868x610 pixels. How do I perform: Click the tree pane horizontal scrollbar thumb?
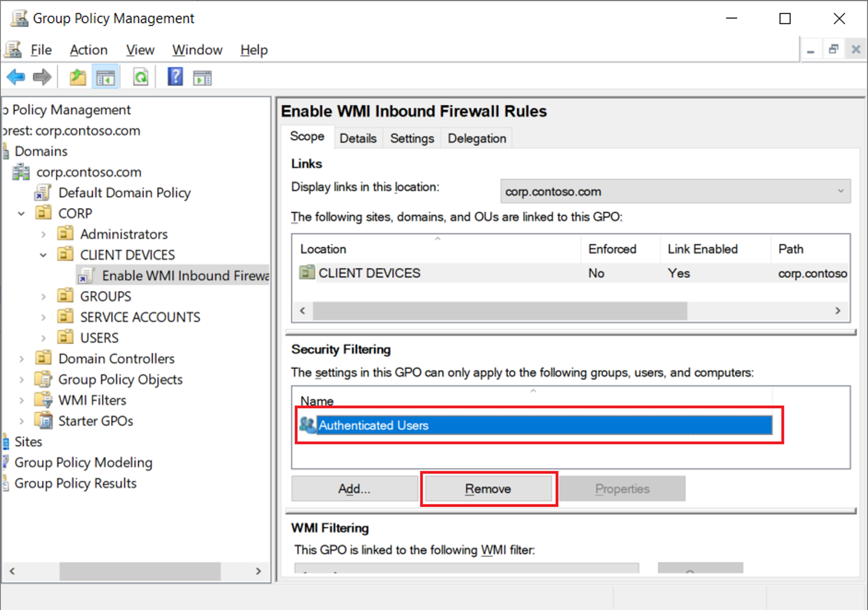140,571
